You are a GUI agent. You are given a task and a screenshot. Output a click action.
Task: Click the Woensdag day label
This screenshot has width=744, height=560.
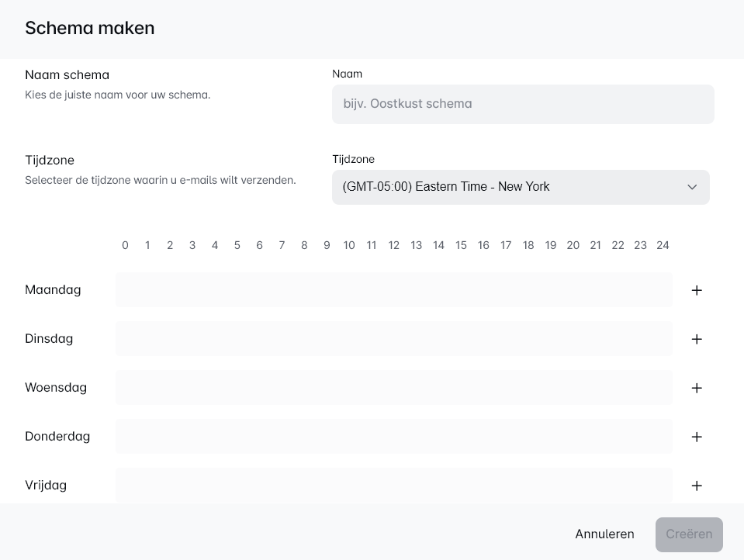pyautogui.click(x=56, y=388)
